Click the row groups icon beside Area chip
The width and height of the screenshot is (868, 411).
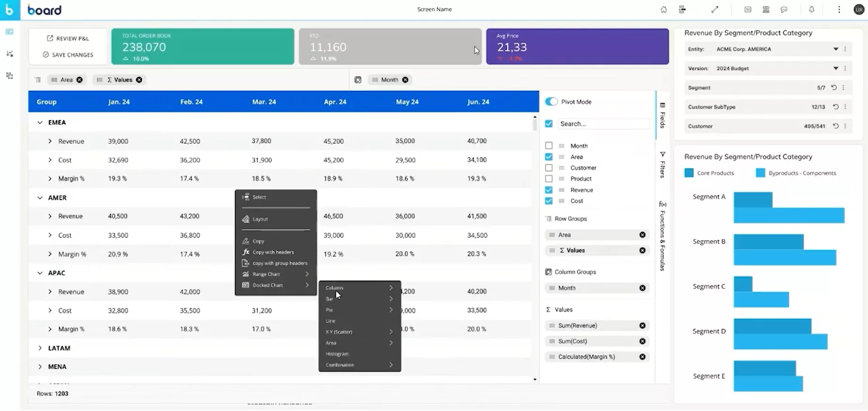(38, 80)
